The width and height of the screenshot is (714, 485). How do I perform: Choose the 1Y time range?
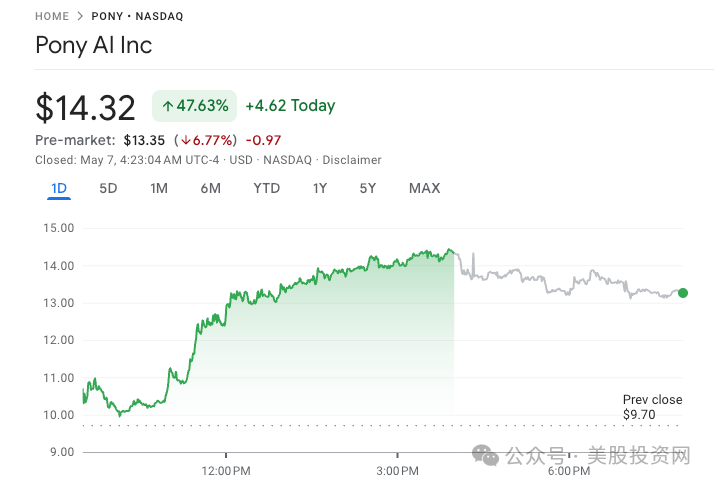coord(320,188)
